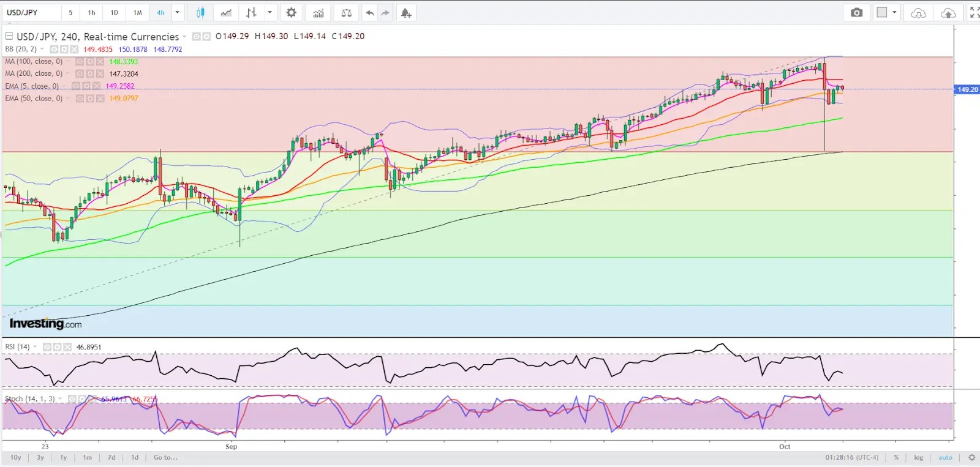The image size is (980, 467).
Task: Zoom to the 3y date range
Action: click(40, 458)
